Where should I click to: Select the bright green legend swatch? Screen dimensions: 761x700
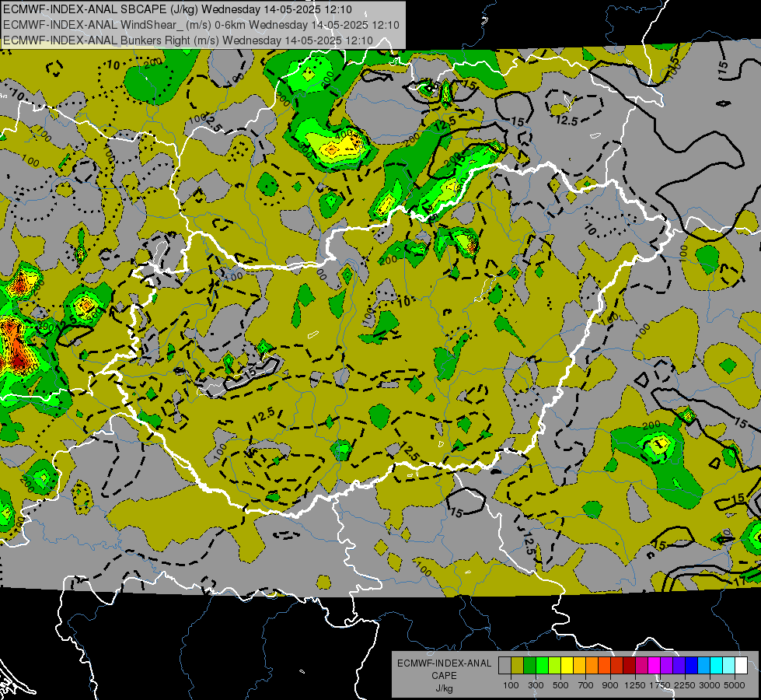(x=542, y=665)
